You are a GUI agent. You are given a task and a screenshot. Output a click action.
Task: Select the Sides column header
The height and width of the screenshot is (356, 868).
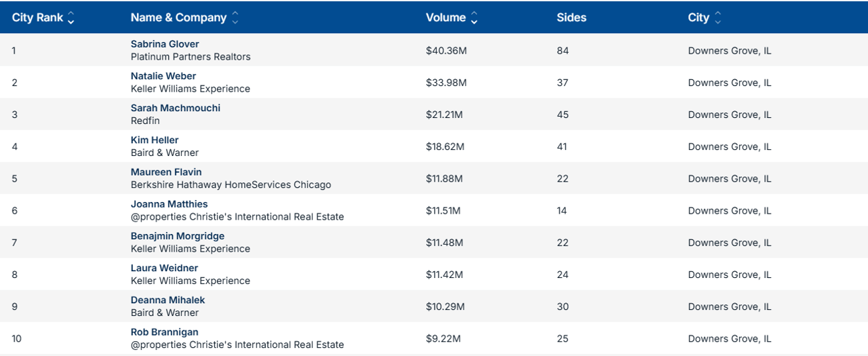(571, 18)
